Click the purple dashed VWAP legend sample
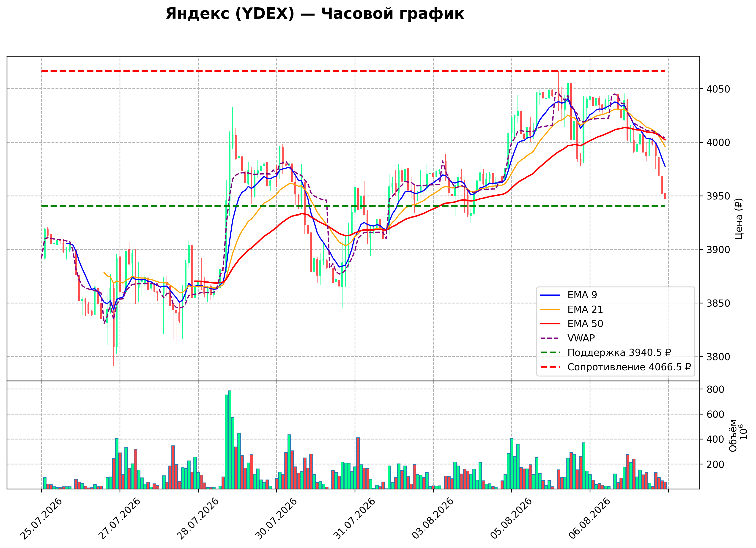Viewport: 756px width, 548px height. [550, 338]
